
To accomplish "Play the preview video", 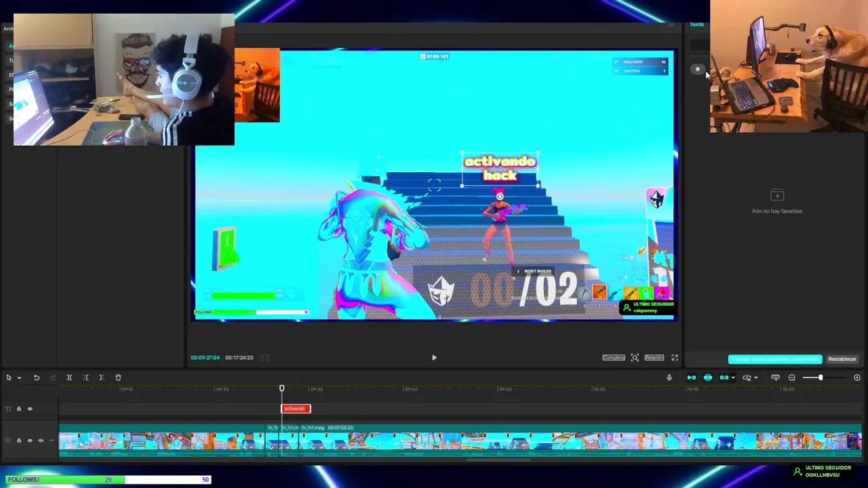I will (x=434, y=357).
